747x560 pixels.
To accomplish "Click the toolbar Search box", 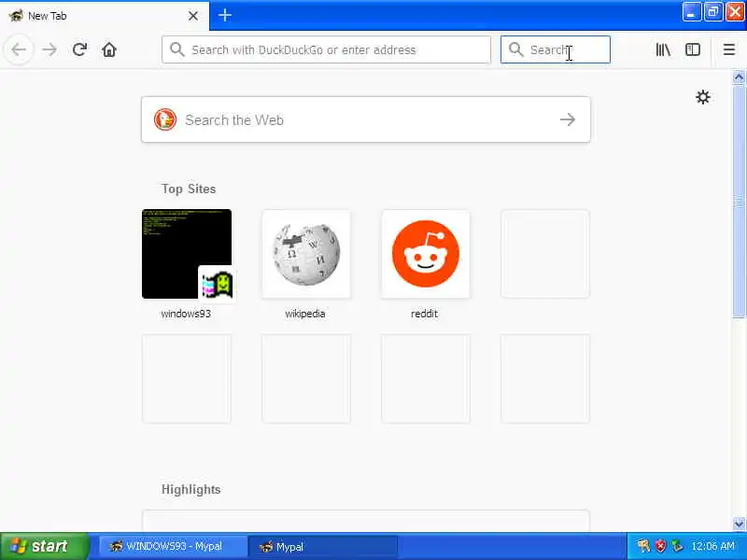I will [555, 49].
